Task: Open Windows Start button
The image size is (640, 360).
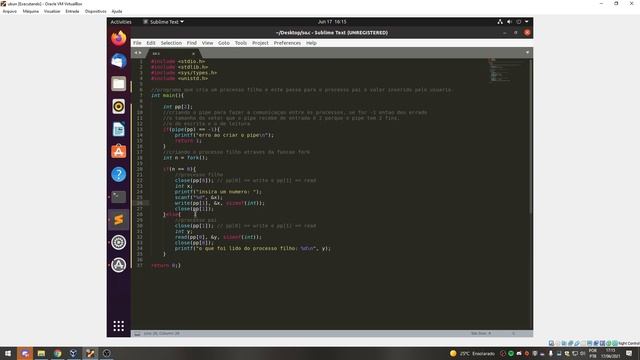Action: coord(8,353)
